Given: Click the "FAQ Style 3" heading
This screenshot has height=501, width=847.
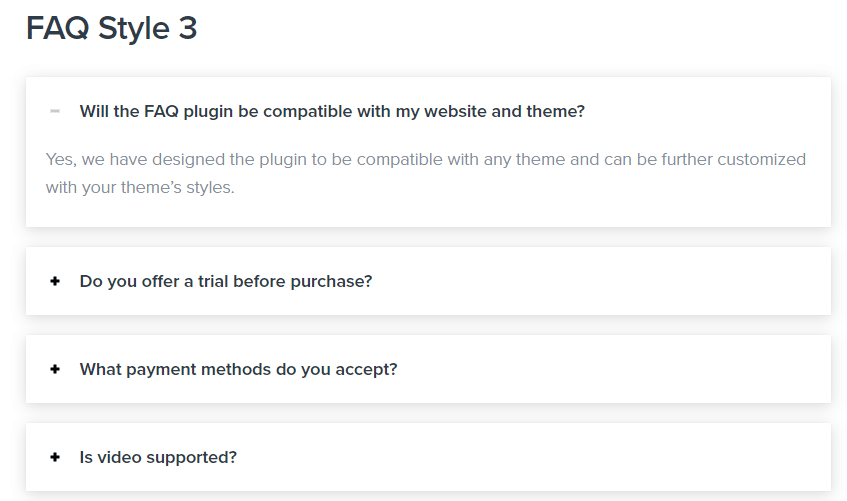Looking at the screenshot, I should (112, 28).
